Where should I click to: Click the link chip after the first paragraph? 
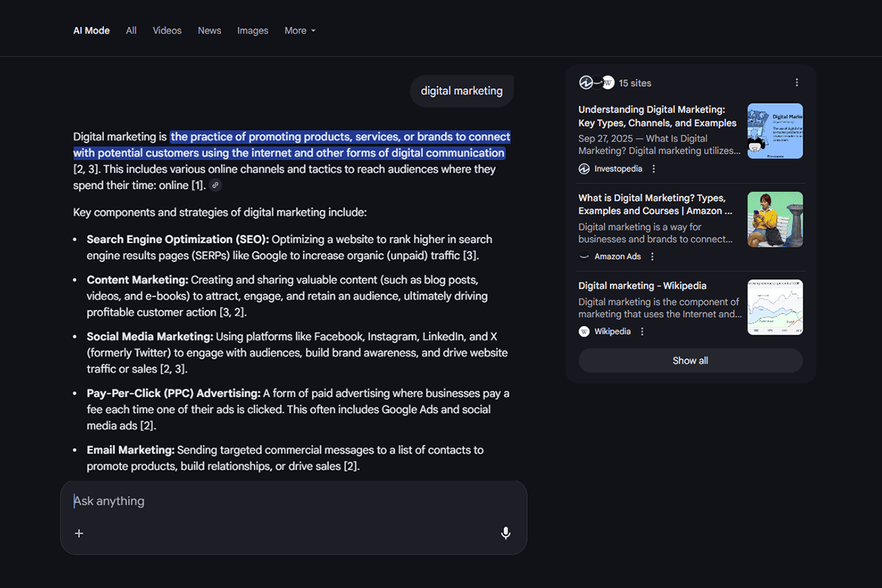[x=215, y=186]
